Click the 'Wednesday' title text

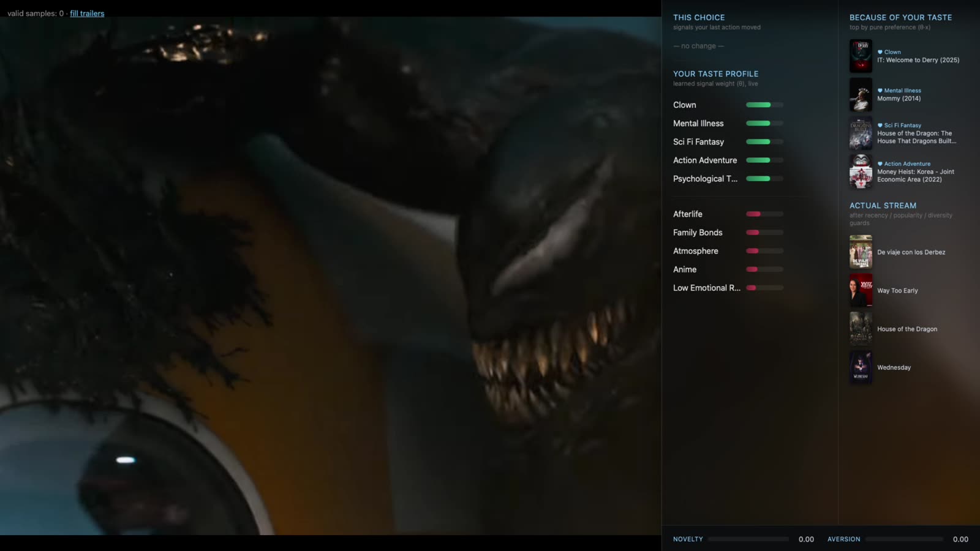pos(894,368)
